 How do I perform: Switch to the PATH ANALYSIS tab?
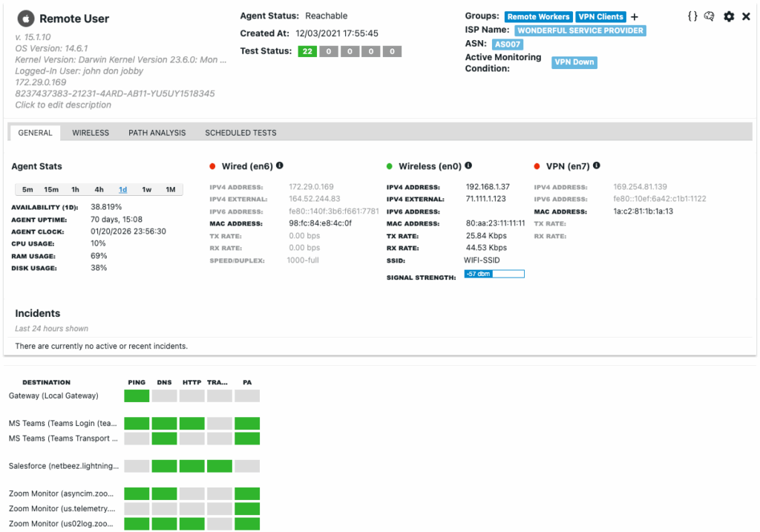click(158, 132)
